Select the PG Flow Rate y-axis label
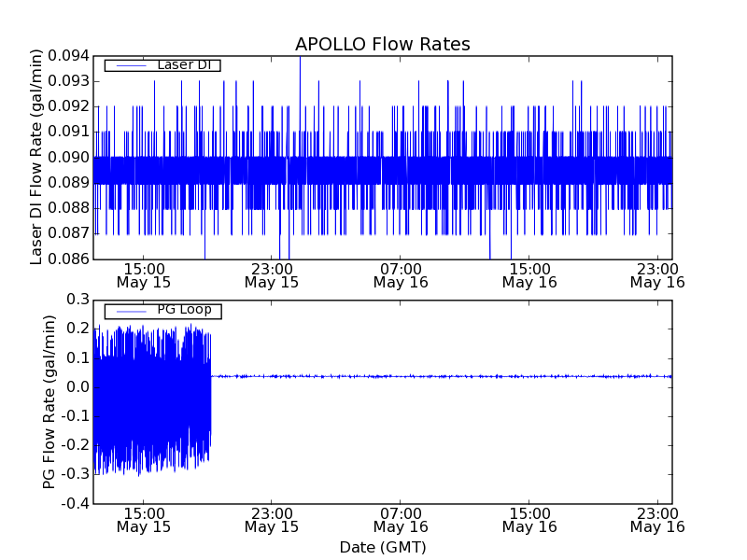The height and width of the screenshot is (560, 747). pyautogui.click(x=49, y=401)
